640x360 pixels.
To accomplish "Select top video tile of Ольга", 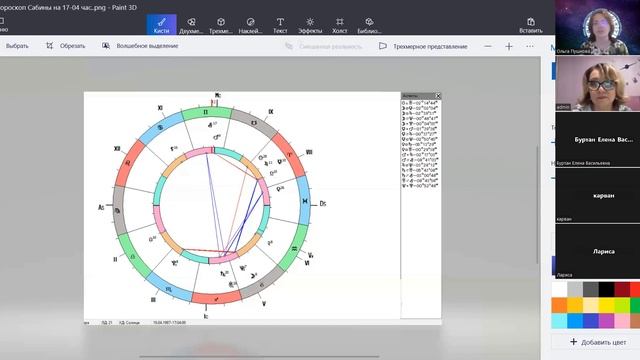I will pos(598,27).
